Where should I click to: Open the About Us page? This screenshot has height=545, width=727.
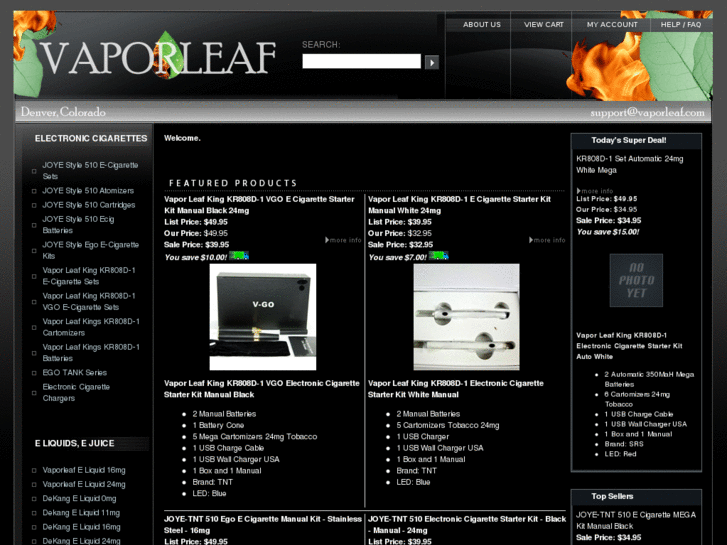[482, 25]
